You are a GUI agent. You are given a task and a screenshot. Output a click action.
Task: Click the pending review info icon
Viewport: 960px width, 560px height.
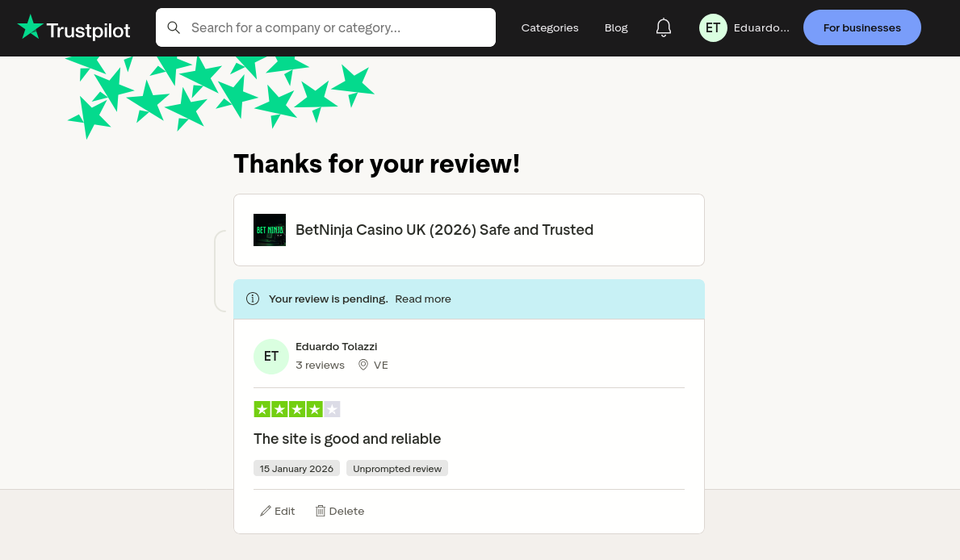(x=252, y=299)
